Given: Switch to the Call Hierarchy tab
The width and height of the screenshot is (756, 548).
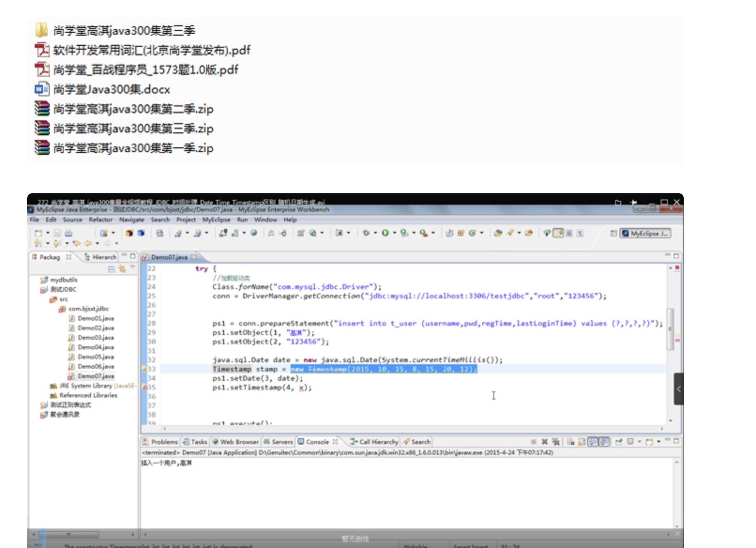Looking at the screenshot, I should coord(374,441).
